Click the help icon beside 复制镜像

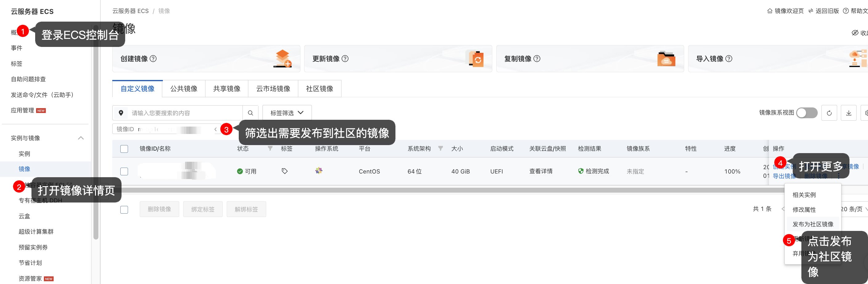tap(537, 59)
